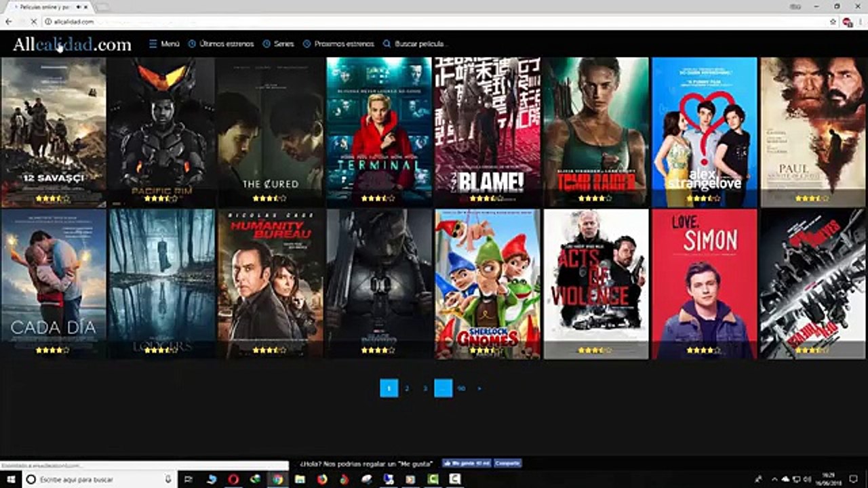This screenshot has height=488, width=868.
Task: Click the Tomb Raider star rating
Action: click(x=595, y=199)
